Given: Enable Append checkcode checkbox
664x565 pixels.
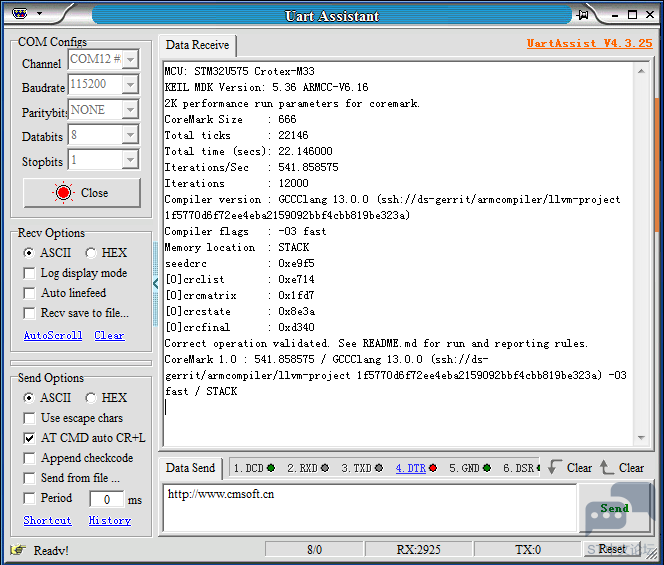Looking at the screenshot, I should [x=29, y=458].
